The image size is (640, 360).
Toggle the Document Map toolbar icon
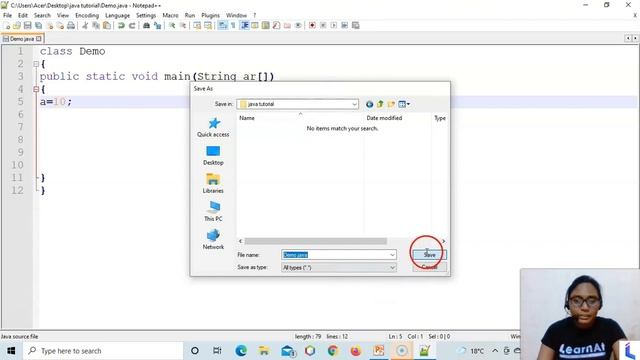(266, 25)
